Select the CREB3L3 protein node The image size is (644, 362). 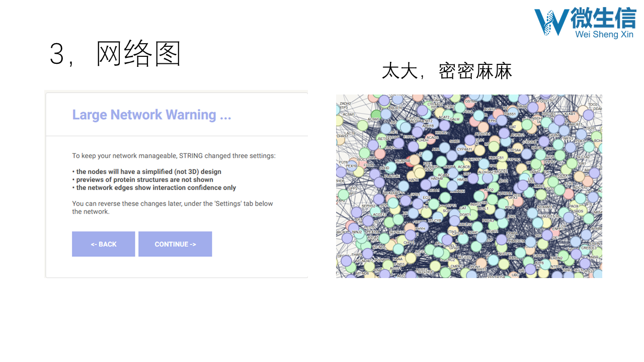click(587, 248)
